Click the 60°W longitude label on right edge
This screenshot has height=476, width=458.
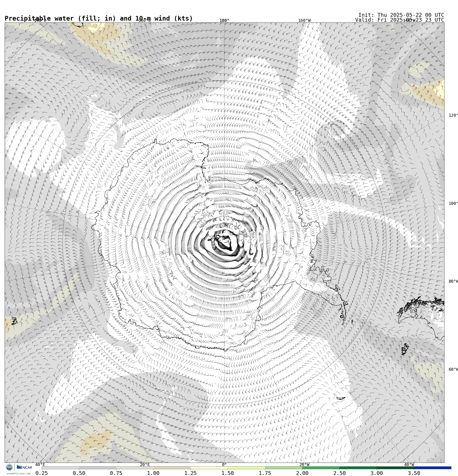(453, 369)
